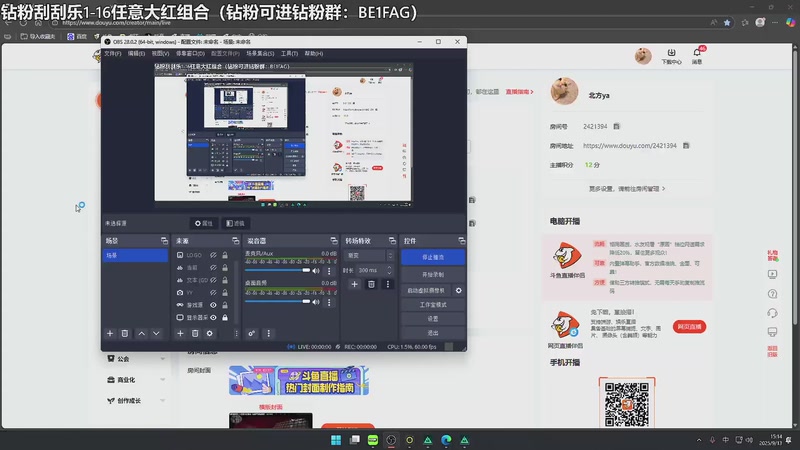This screenshot has width=800, height=450.
Task: Hide the 游戏源 source
Action: click(x=213, y=305)
